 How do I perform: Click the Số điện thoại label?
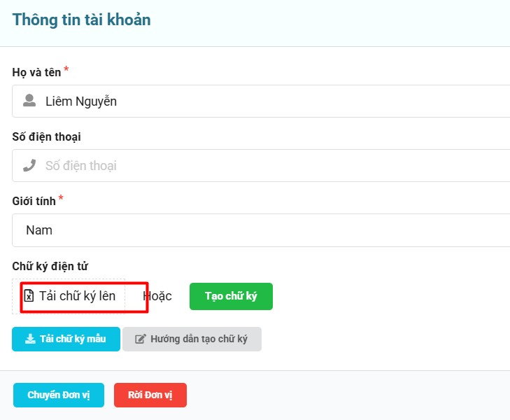click(x=46, y=136)
